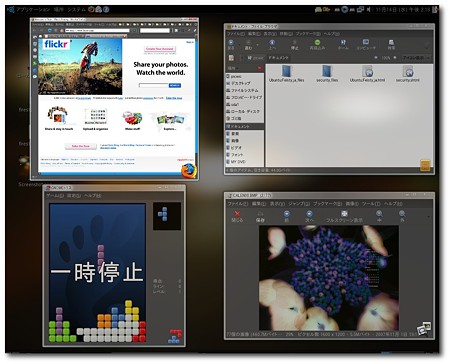Click Create Your Account button on Flickr

[x=160, y=49]
